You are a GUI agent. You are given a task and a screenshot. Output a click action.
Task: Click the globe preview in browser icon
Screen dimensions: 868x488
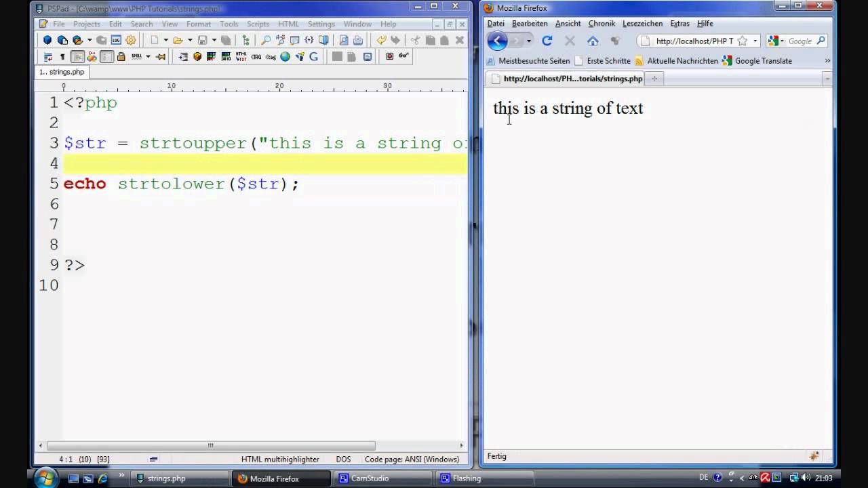coord(285,57)
